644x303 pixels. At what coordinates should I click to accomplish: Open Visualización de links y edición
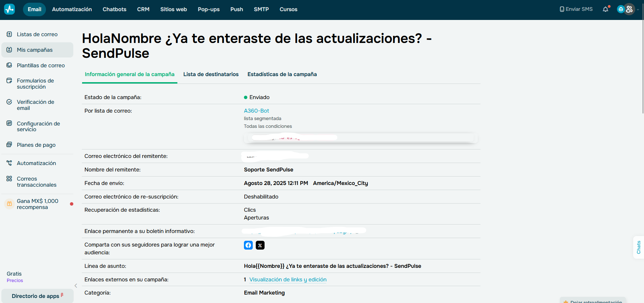coord(288,279)
